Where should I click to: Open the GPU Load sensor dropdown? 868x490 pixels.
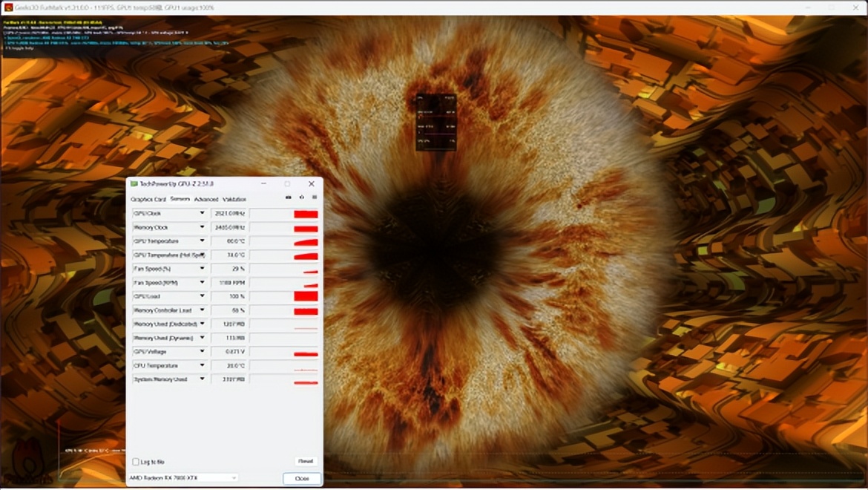[202, 296]
